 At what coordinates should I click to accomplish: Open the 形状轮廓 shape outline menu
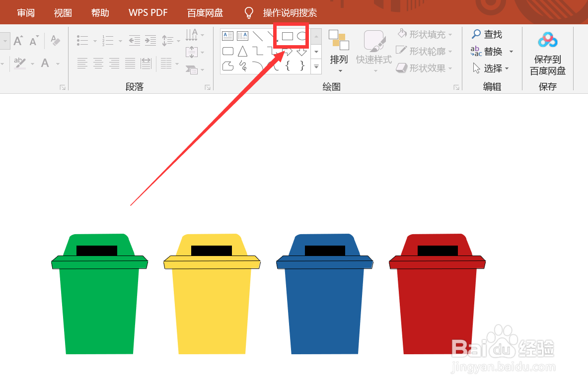click(425, 51)
